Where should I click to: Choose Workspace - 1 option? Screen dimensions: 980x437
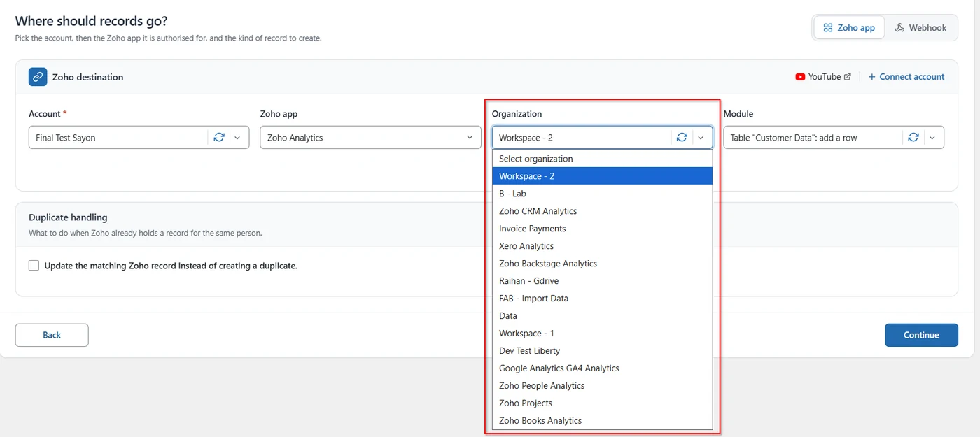(602, 334)
